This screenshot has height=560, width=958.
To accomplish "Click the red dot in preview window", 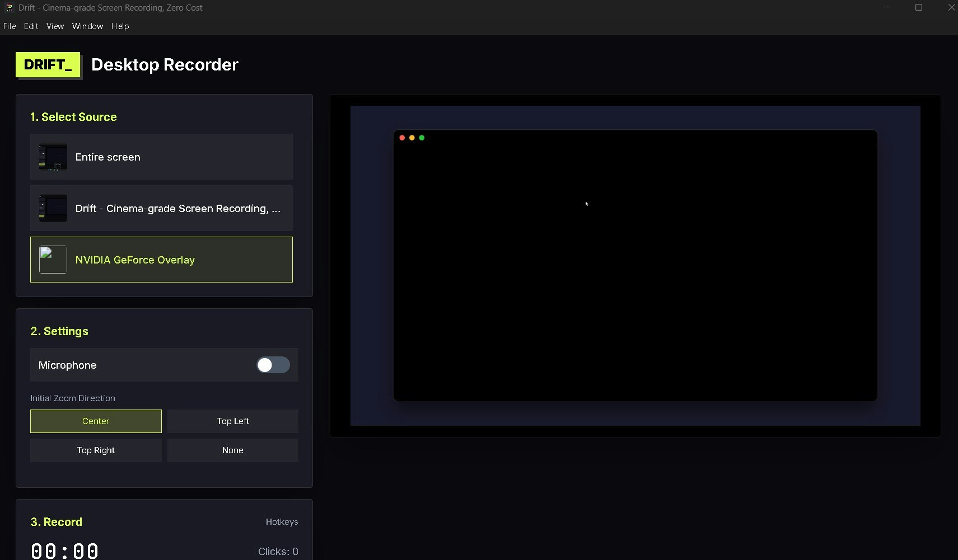I will (402, 138).
